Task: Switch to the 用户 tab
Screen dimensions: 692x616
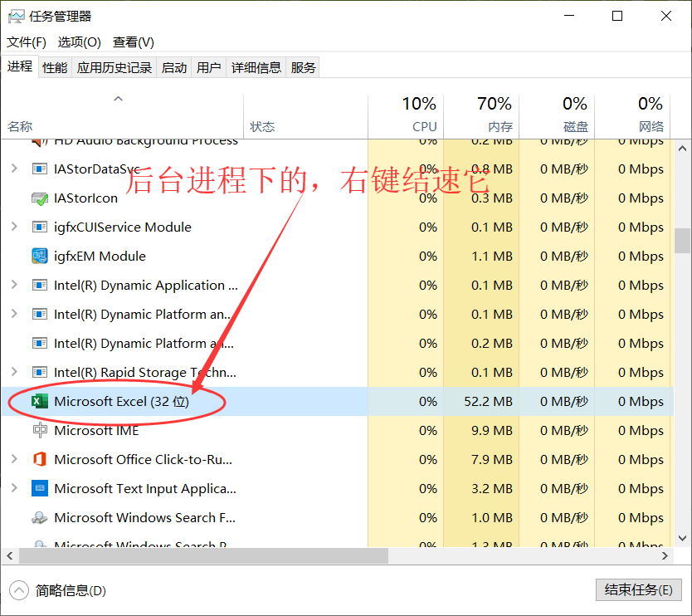Action: (x=209, y=67)
